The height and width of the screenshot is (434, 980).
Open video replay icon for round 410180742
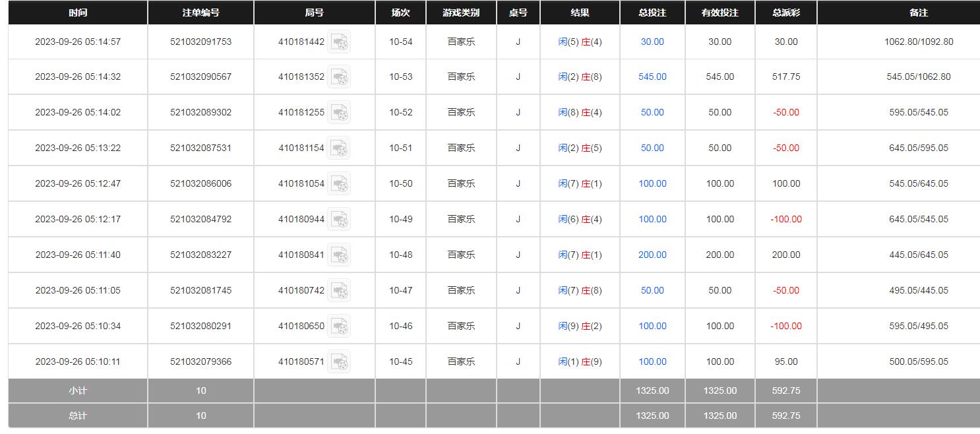339,290
